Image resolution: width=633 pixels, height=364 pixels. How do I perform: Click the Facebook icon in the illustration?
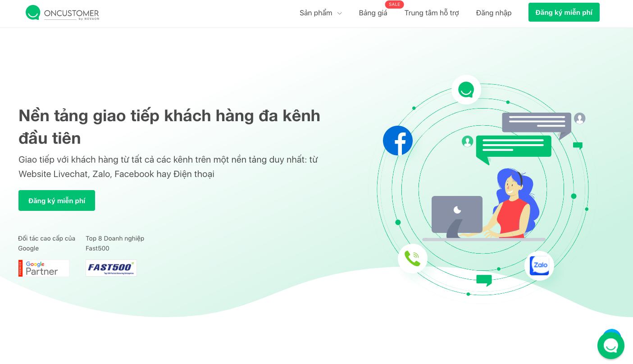tap(398, 141)
